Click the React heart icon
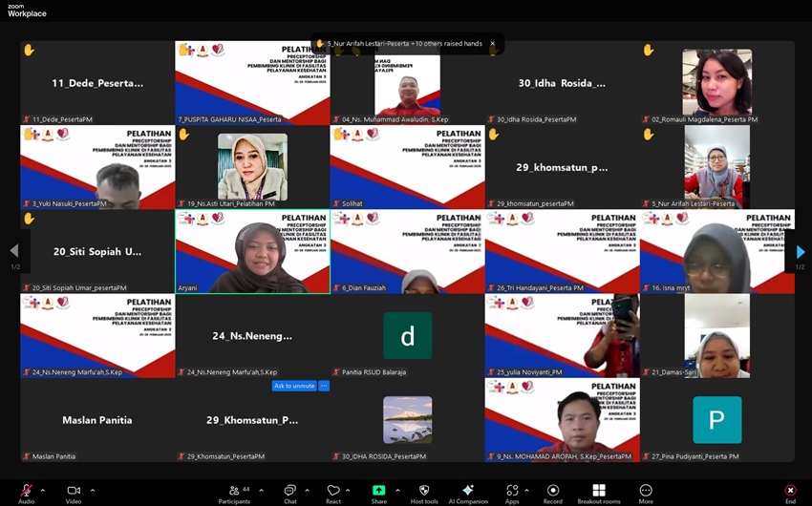Screen dimensions: 812x506 tap(333, 490)
